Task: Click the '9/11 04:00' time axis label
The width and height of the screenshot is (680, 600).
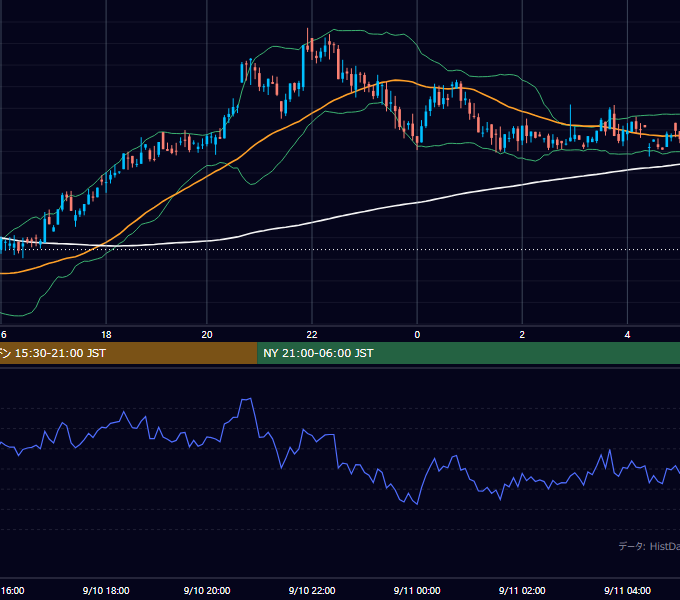Action: [x=627, y=590]
